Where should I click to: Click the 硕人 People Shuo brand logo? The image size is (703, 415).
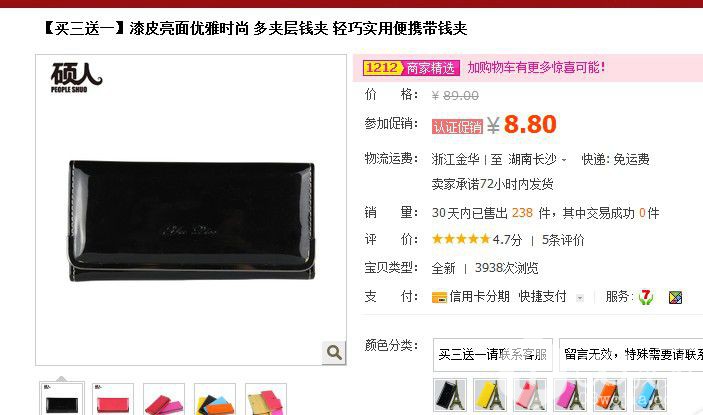(x=76, y=77)
